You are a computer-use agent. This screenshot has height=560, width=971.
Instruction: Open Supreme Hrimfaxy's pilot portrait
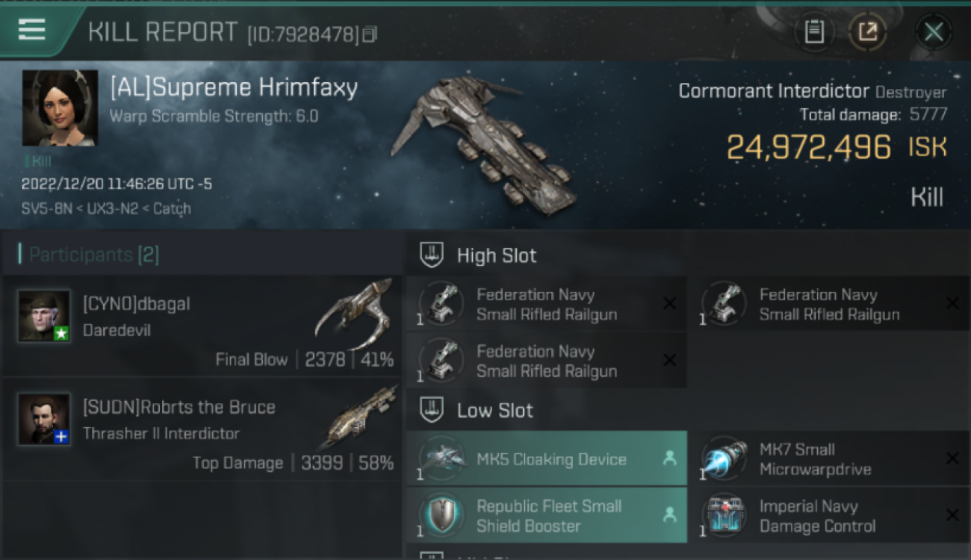tap(61, 108)
